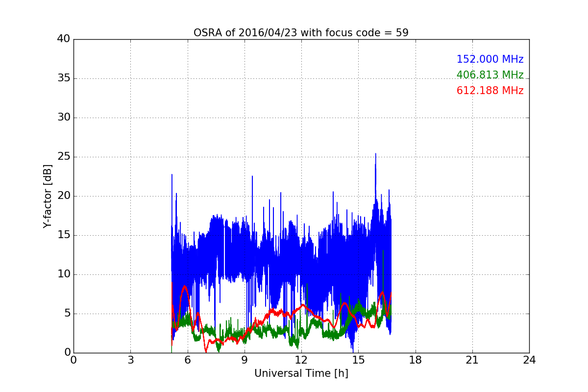Click the Y-factor [dB] axis label

(x=48, y=196)
